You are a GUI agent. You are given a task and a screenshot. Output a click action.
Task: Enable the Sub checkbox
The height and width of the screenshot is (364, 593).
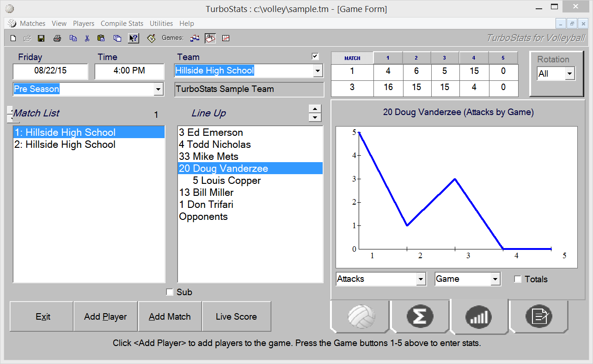tap(170, 292)
